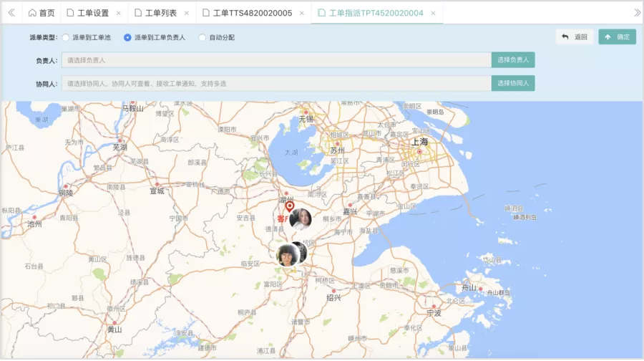Click the 返回 back button
The height and width of the screenshot is (361, 644).
coord(575,37)
